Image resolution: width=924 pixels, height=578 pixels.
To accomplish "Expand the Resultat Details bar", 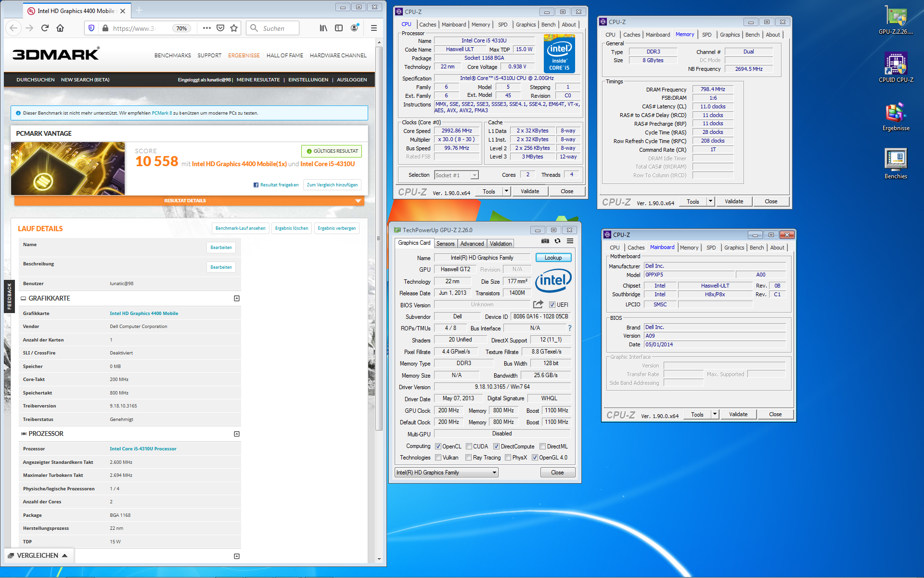I will coord(189,201).
